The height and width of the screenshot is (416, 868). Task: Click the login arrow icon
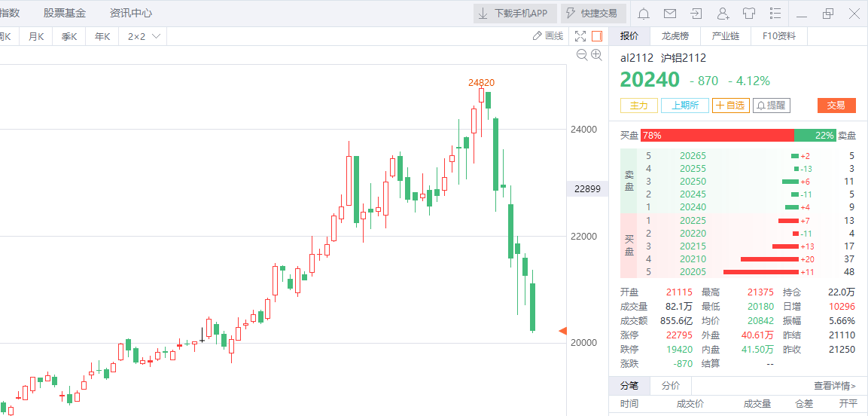696,14
